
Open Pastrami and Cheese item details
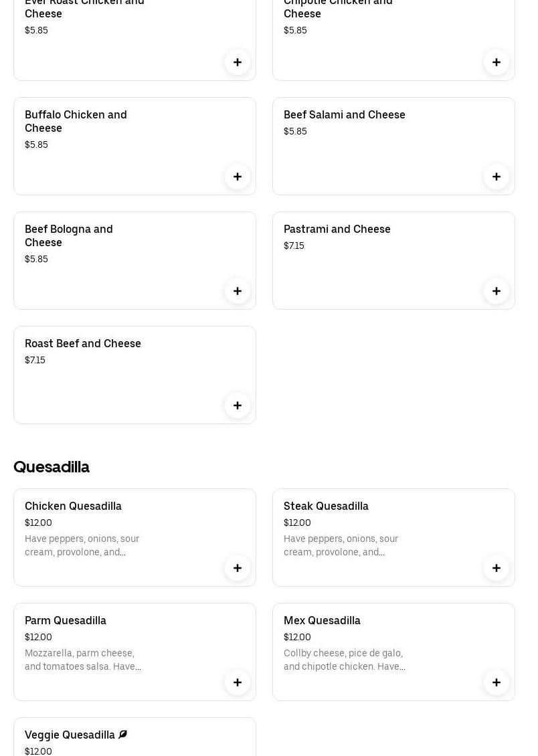pos(337,229)
